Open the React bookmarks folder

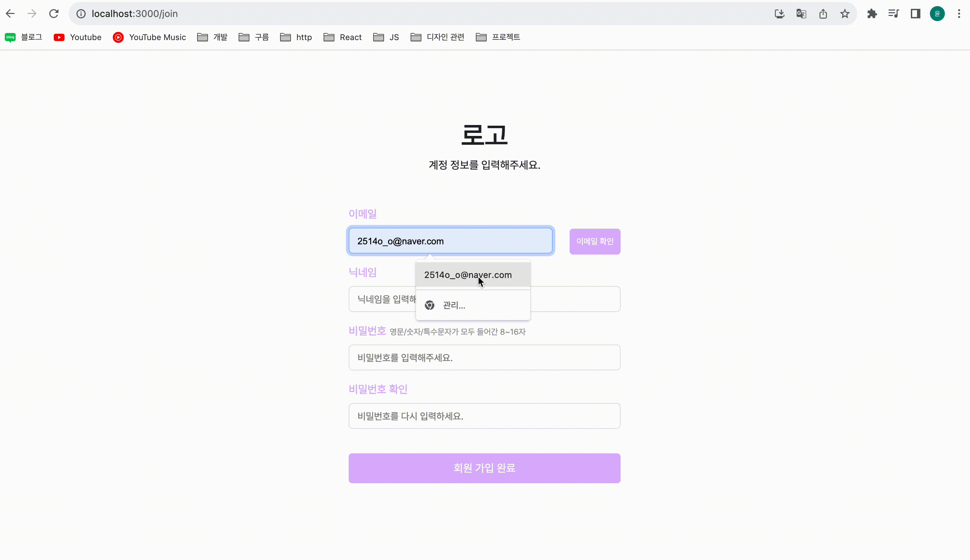click(342, 37)
